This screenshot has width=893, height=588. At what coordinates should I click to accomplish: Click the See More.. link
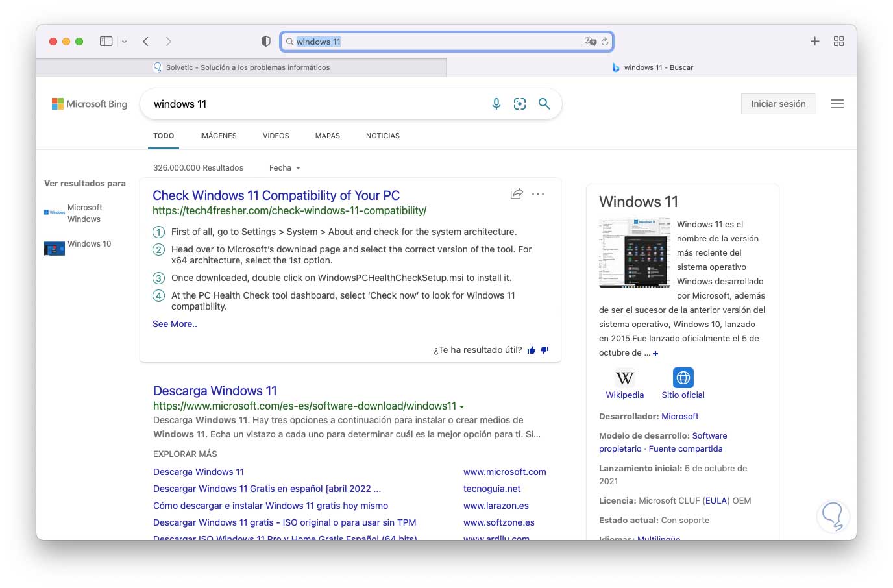point(175,324)
